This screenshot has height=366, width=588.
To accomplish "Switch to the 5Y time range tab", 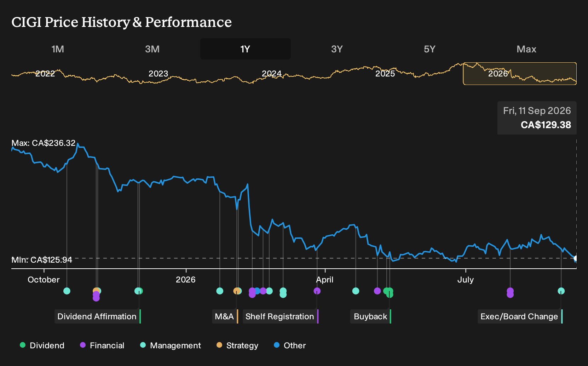I will tap(430, 49).
